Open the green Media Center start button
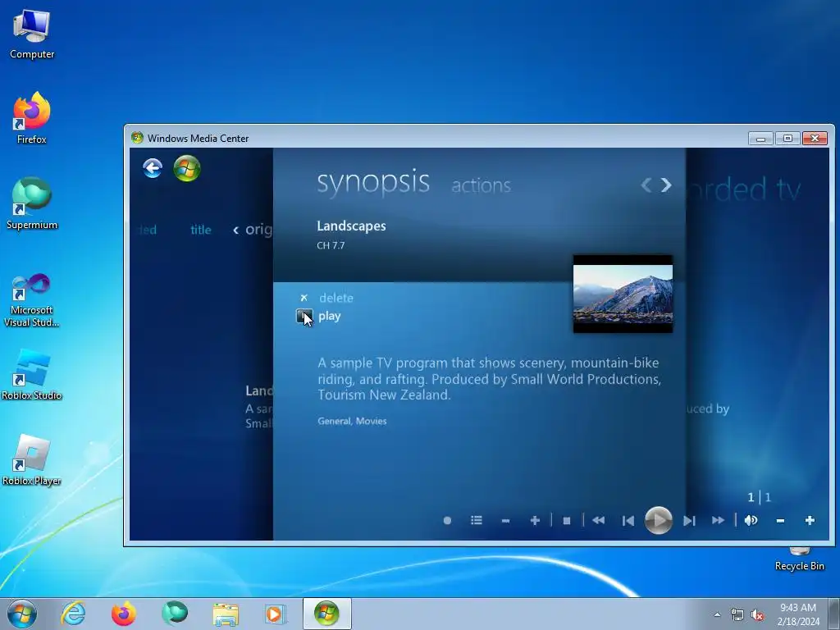840x630 pixels. [187, 168]
